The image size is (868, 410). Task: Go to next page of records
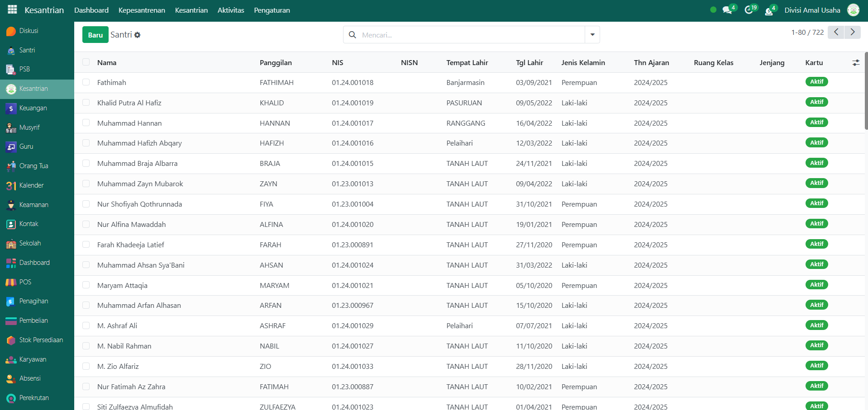point(852,32)
